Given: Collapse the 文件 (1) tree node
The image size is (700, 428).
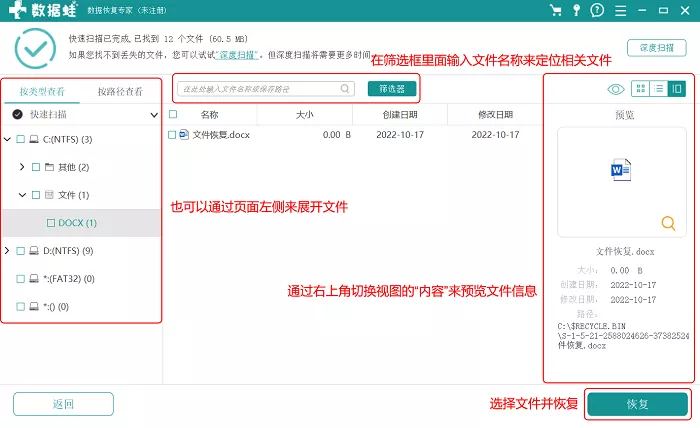Looking at the screenshot, I should 22,195.
